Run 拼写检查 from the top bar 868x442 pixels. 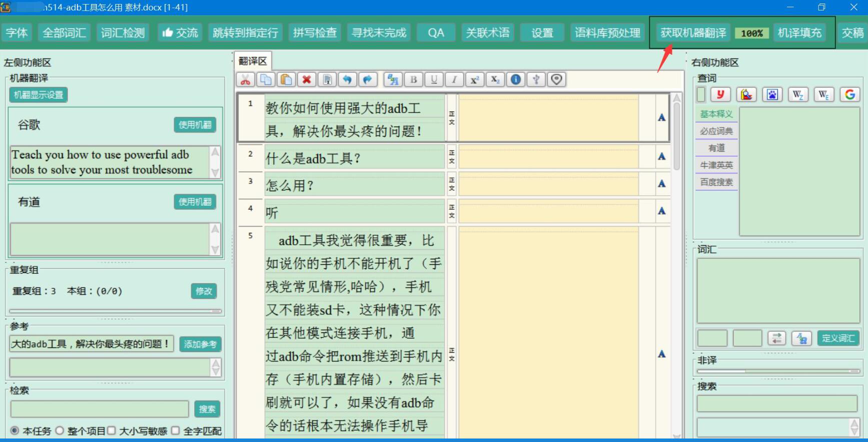click(x=315, y=33)
